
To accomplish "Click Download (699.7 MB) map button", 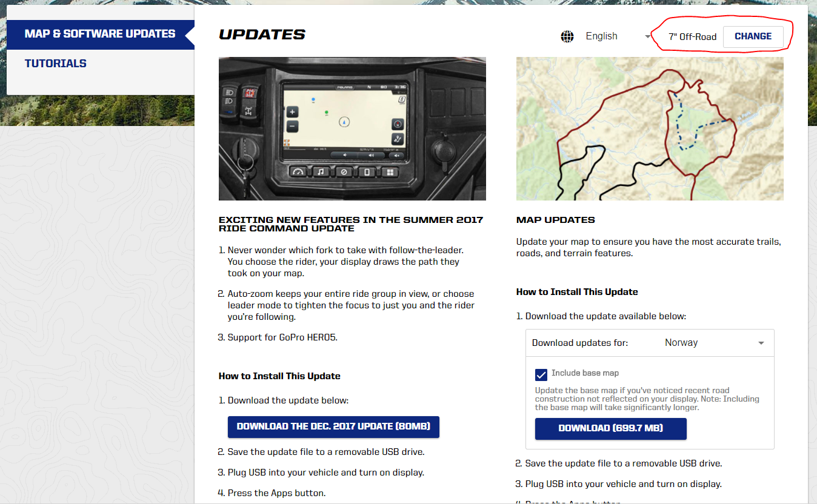I will pyautogui.click(x=610, y=428).
